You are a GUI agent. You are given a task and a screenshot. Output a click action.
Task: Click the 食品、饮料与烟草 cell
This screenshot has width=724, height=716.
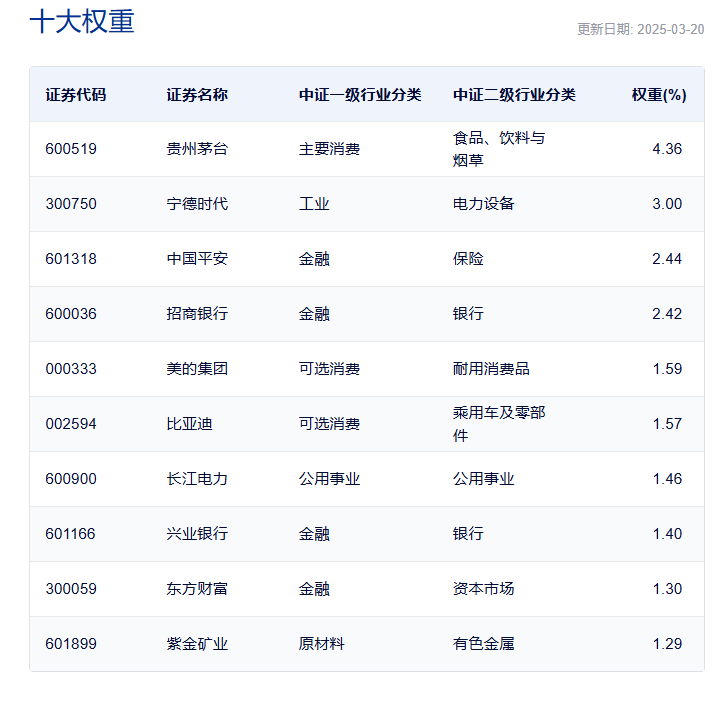[499, 149]
